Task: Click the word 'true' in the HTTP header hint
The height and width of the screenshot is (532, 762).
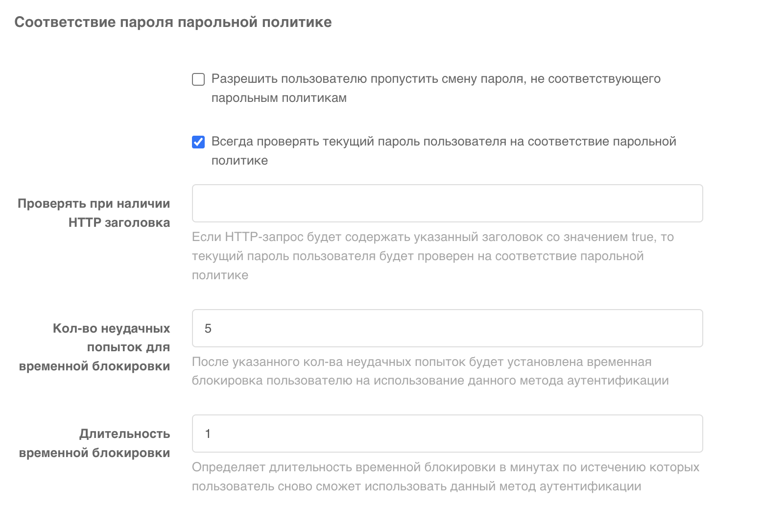Action: click(x=643, y=237)
